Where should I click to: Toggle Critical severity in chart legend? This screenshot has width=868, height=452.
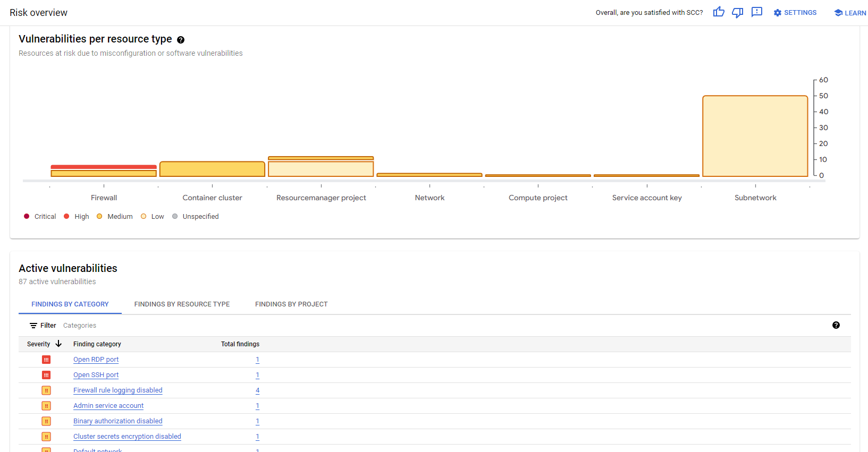[27, 216]
